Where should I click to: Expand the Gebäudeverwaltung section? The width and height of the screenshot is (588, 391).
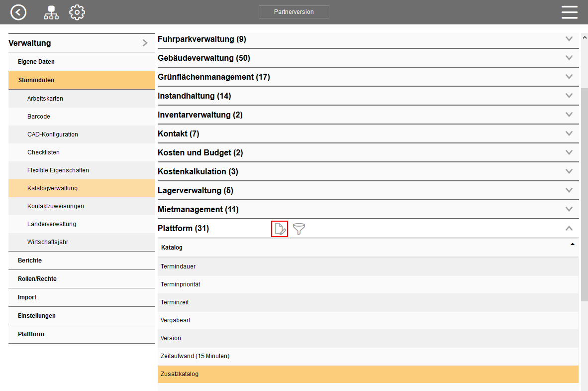tap(569, 58)
